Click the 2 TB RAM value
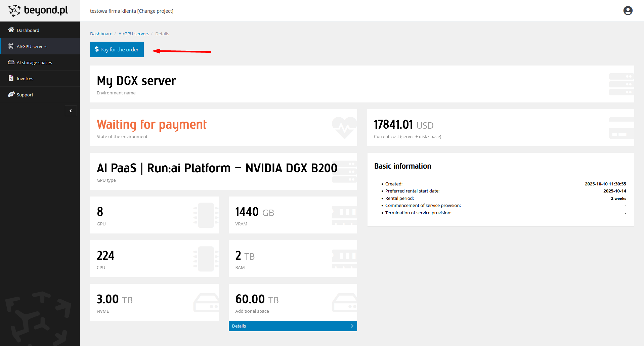This screenshot has width=644, height=346. coord(245,256)
